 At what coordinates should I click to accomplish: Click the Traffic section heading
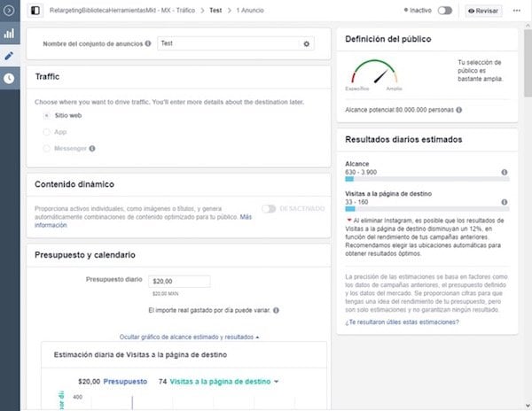point(47,76)
